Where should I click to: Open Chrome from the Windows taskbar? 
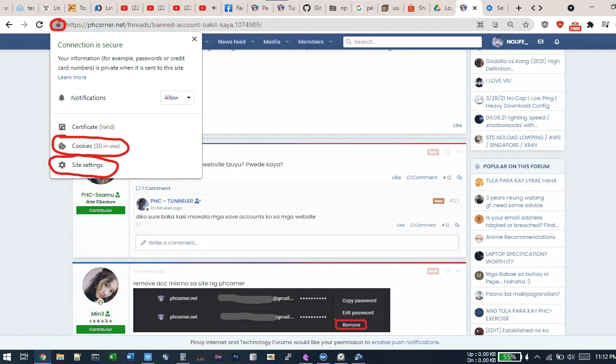coord(43,357)
